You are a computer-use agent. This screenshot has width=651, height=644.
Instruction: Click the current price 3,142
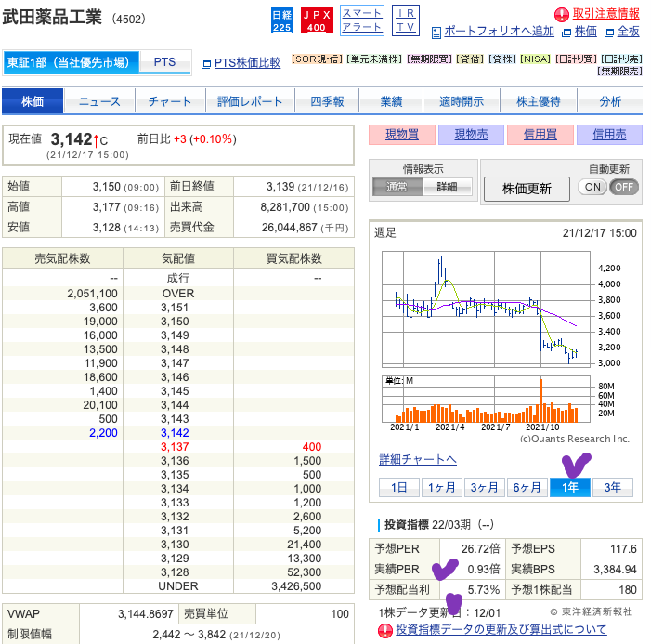[x=72, y=139]
